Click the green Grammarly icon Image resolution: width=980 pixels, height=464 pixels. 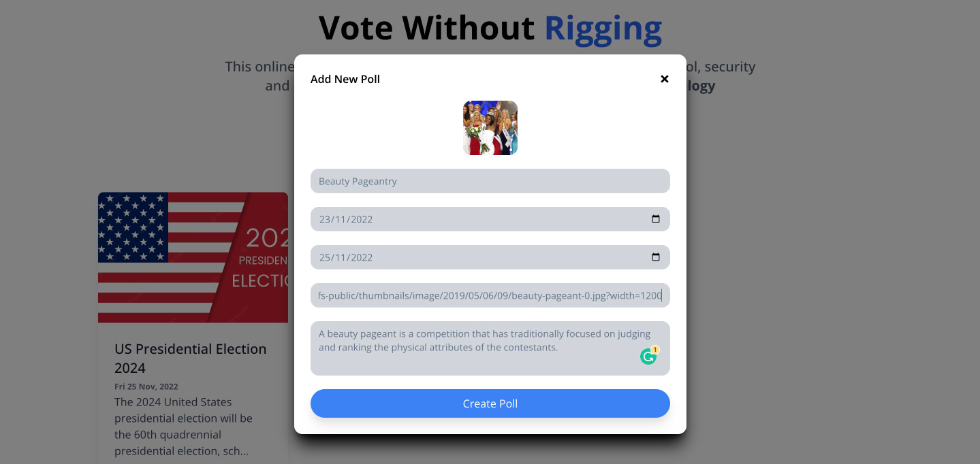[x=648, y=356]
